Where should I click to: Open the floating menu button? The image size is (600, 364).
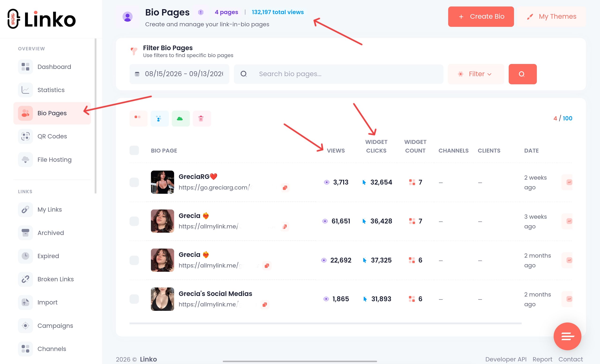pos(567,336)
